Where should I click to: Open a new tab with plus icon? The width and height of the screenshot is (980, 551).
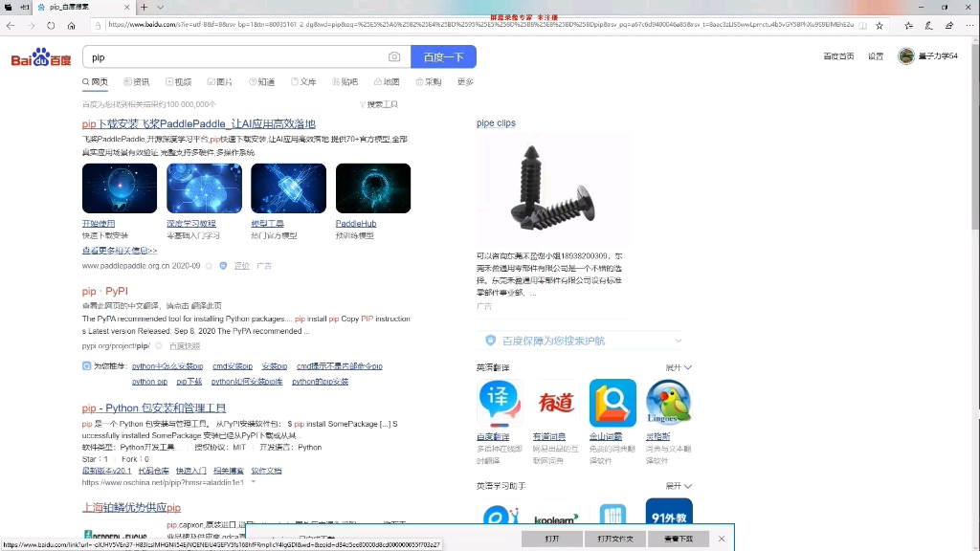144,7
